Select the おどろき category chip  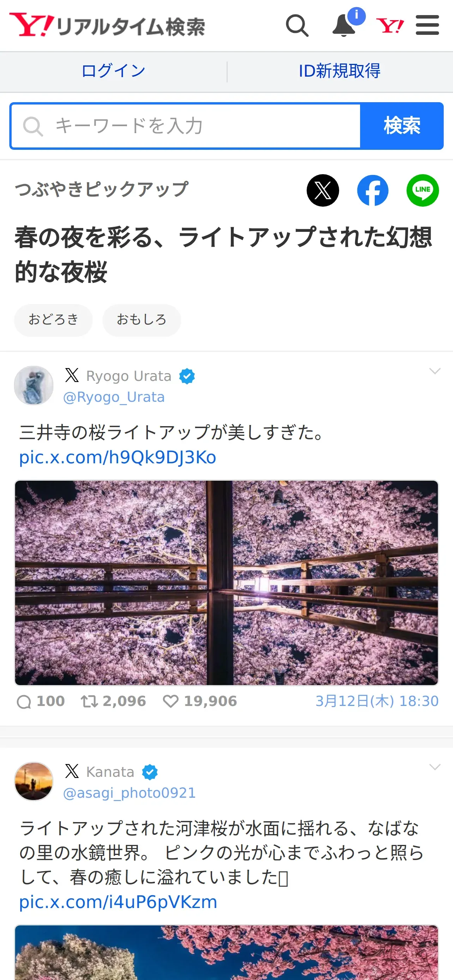[53, 320]
